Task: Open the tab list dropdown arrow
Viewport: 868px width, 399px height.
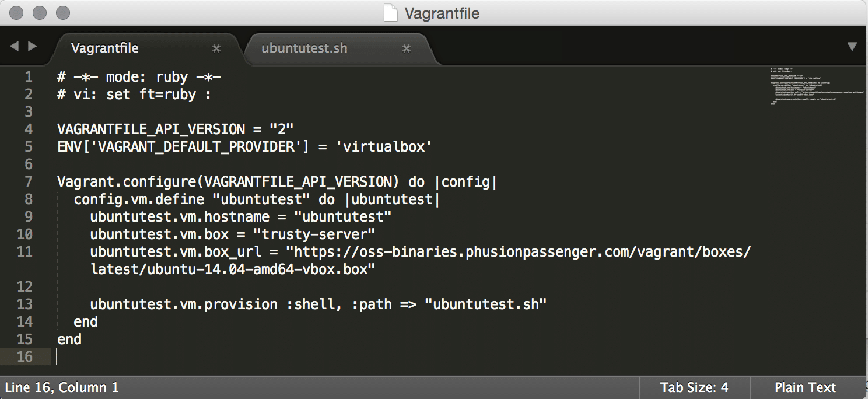Action: click(852, 47)
